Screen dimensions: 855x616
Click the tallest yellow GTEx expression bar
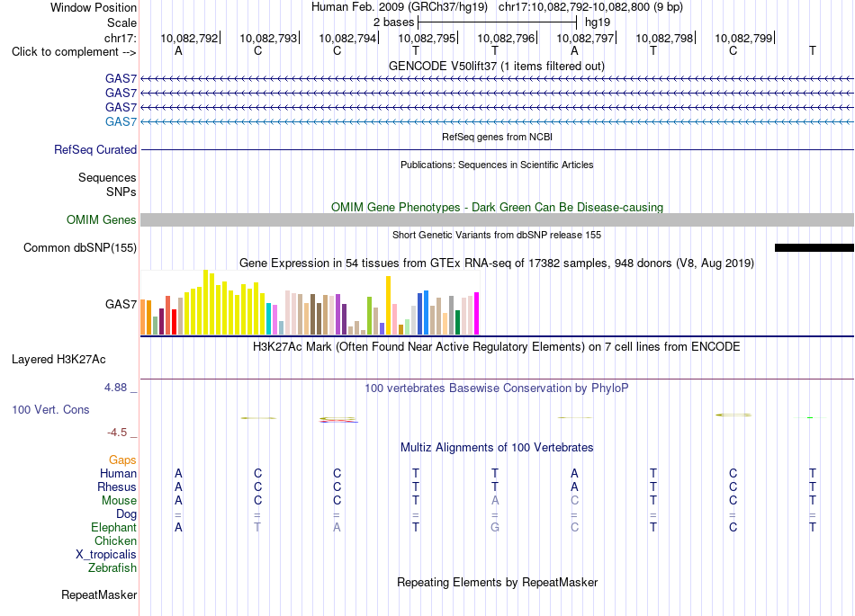coord(205,302)
